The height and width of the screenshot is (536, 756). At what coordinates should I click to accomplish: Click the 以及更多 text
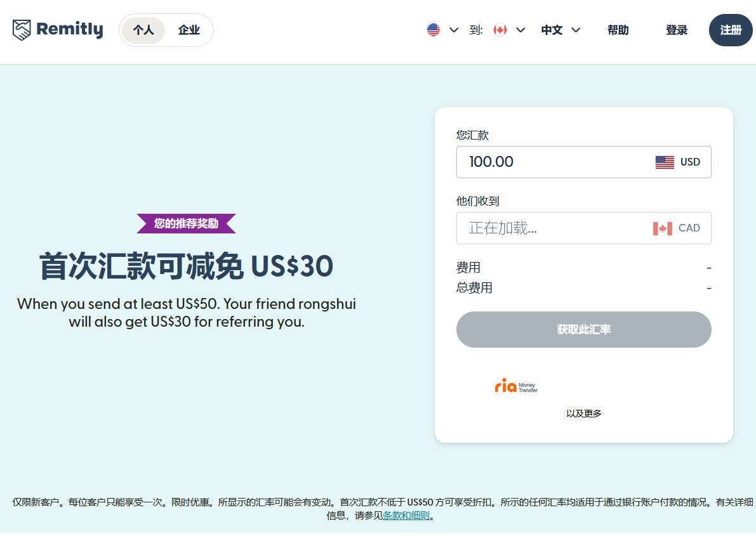coord(583,414)
